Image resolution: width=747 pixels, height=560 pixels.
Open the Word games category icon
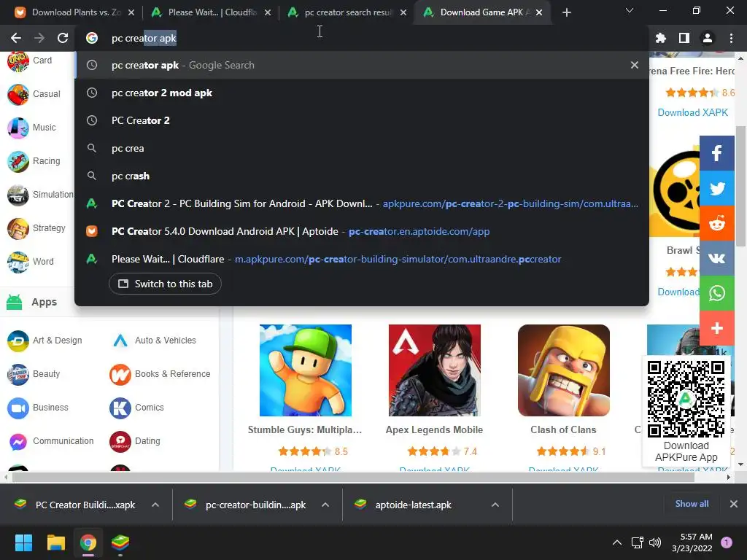pos(18,262)
